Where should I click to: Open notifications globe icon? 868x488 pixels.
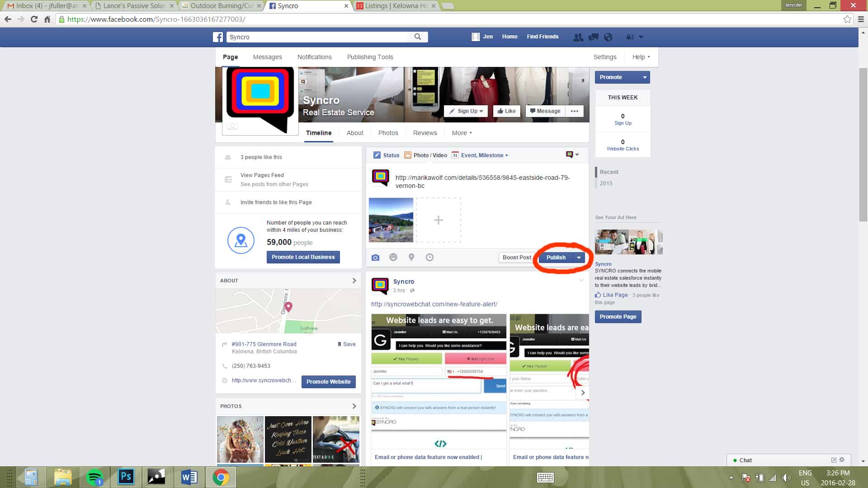[609, 37]
